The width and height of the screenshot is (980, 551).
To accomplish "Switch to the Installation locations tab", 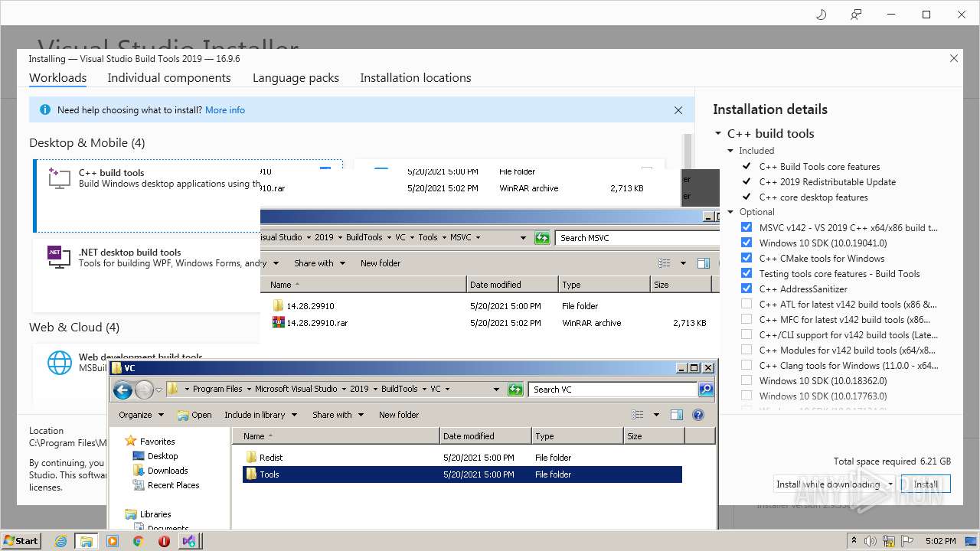I will 416,78.
